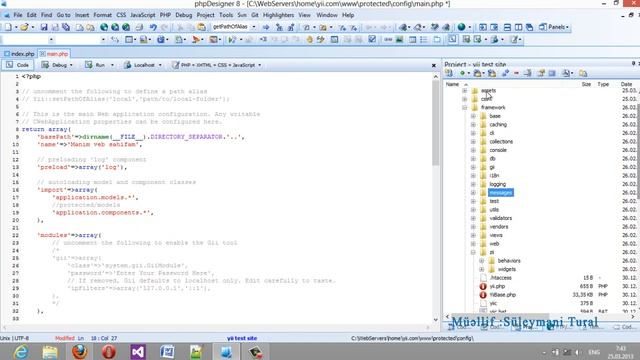Open the Panels dropdown
This screenshot has height=360, width=640.
[x=555, y=27]
